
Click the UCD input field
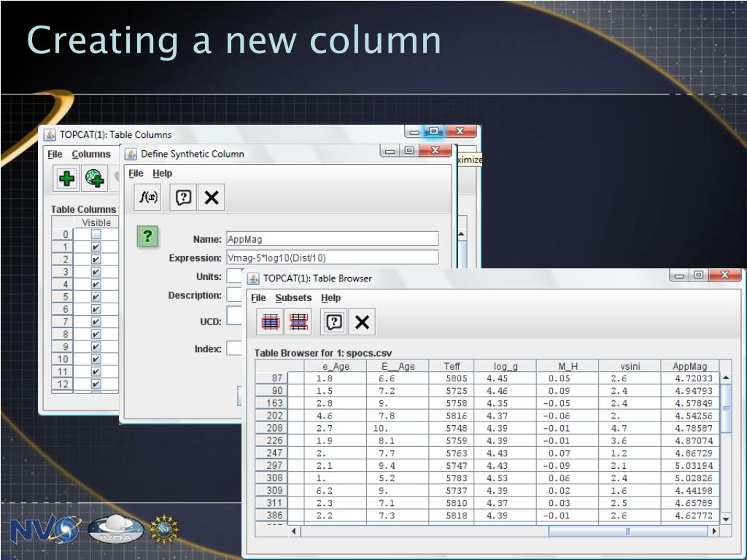tap(235, 316)
